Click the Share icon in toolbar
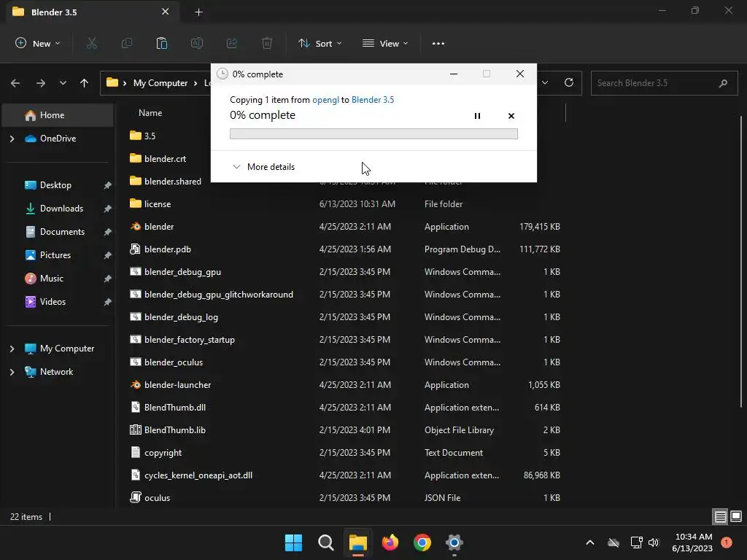This screenshot has height=560, width=747. [232, 43]
